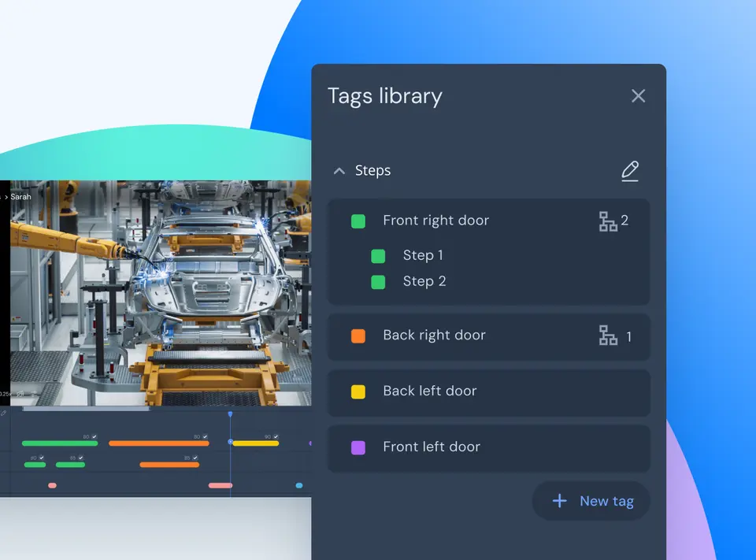Screen dimensions: 756x560
Task: Toggle checkbox above long green timeline segment
Action: tap(94, 436)
